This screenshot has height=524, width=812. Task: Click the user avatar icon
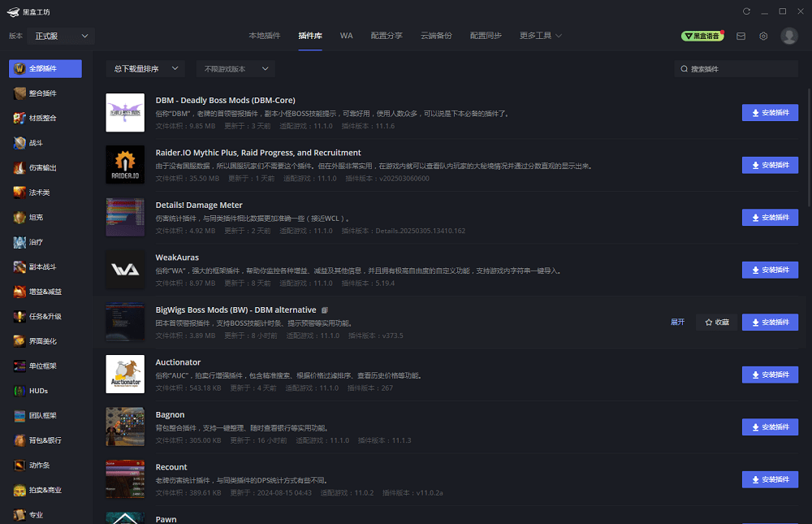788,36
